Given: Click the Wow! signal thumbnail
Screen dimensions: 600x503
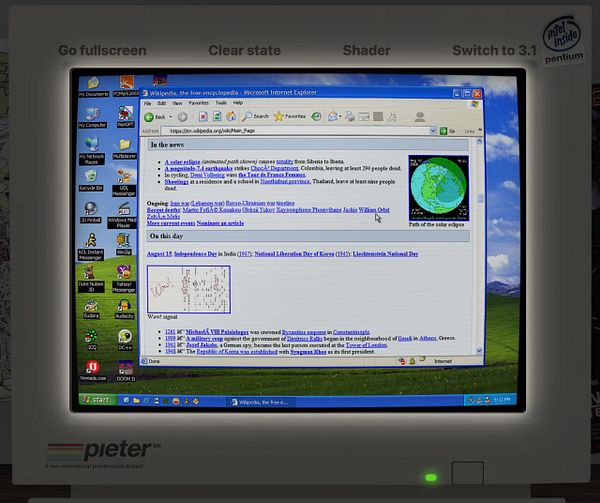Looking at the screenshot, I should pyautogui.click(x=189, y=290).
